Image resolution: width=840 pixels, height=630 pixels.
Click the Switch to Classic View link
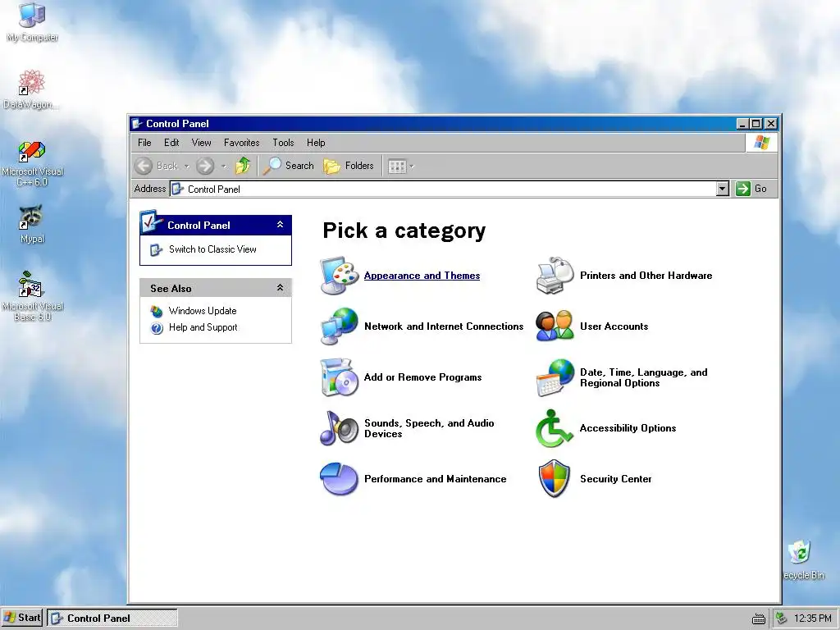tap(212, 249)
